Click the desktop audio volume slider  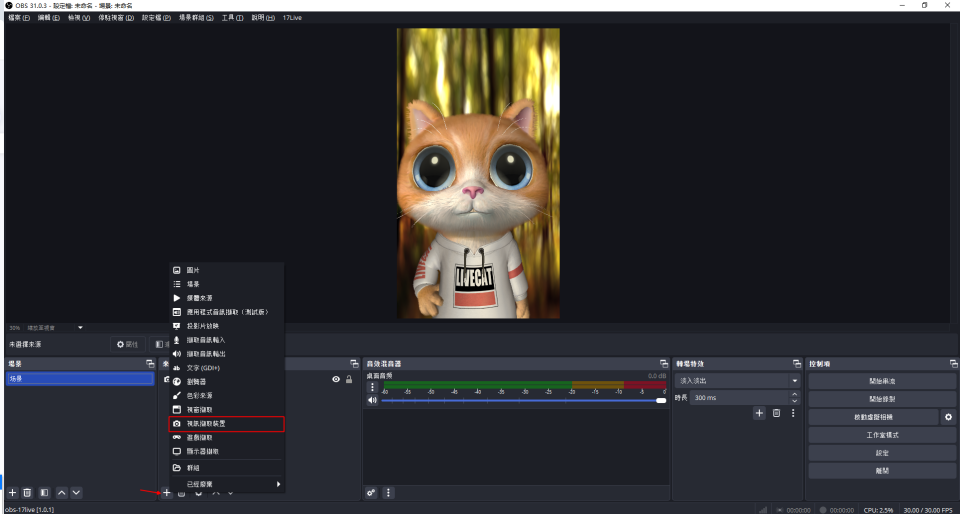point(520,400)
